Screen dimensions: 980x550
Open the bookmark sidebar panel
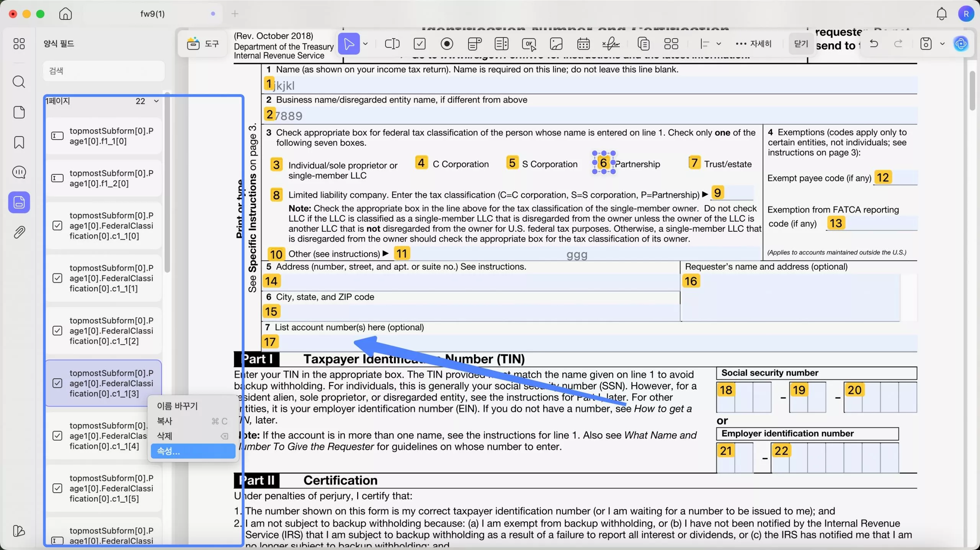click(19, 142)
